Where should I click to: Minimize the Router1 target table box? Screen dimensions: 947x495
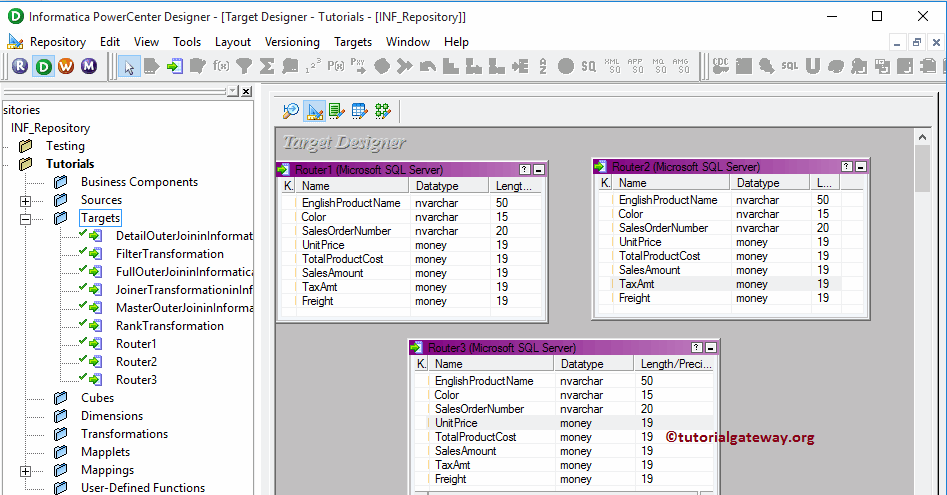point(539,170)
